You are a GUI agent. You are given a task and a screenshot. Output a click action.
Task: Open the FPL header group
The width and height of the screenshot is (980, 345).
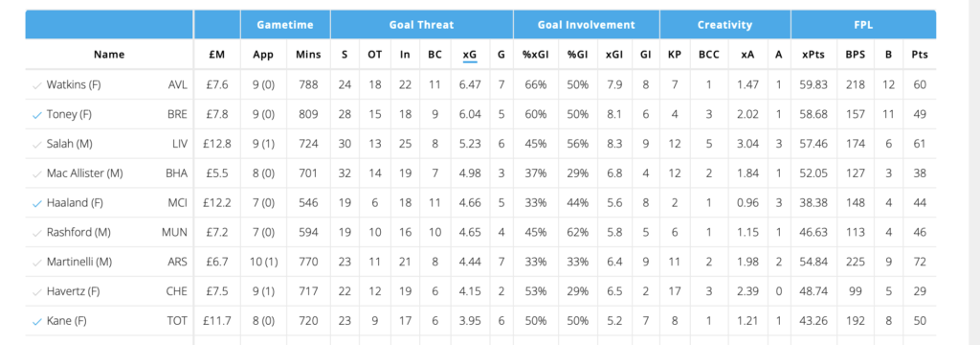(864, 25)
